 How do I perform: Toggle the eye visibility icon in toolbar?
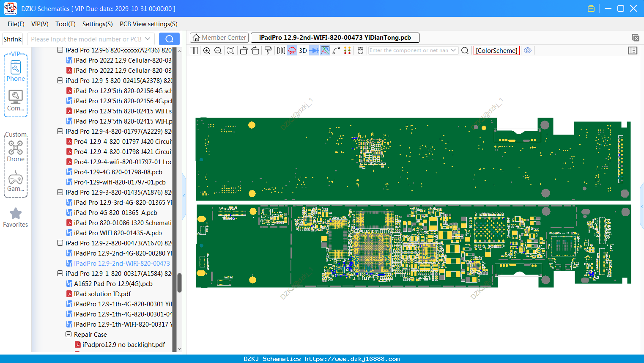[x=528, y=50]
